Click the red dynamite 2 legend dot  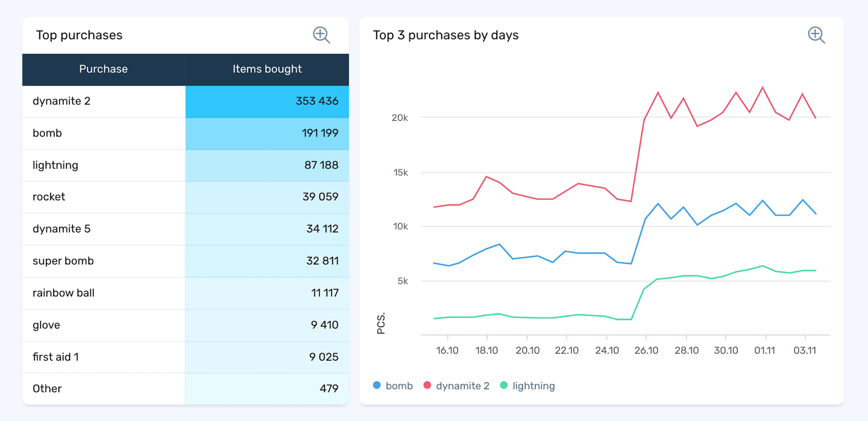427,385
